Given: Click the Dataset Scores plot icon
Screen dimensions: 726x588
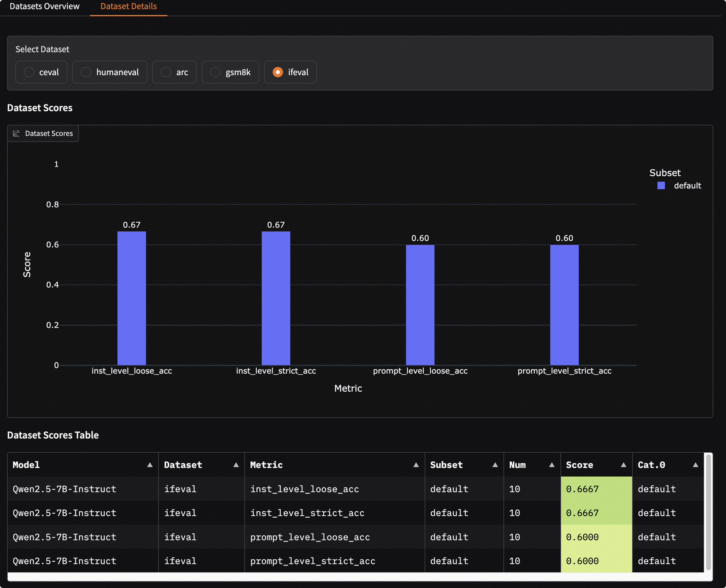Looking at the screenshot, I should pyautogui.click(x=16, y=134).
